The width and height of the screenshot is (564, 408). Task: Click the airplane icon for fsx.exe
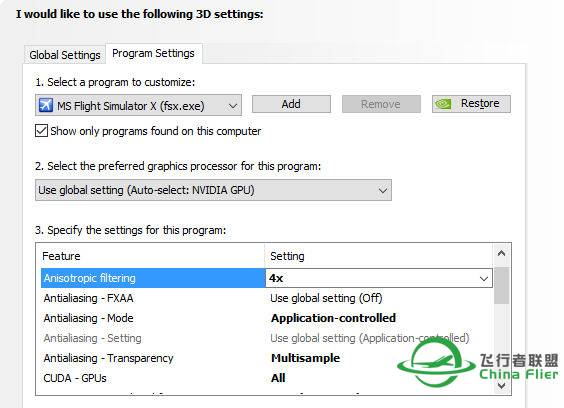click(46, 105)
